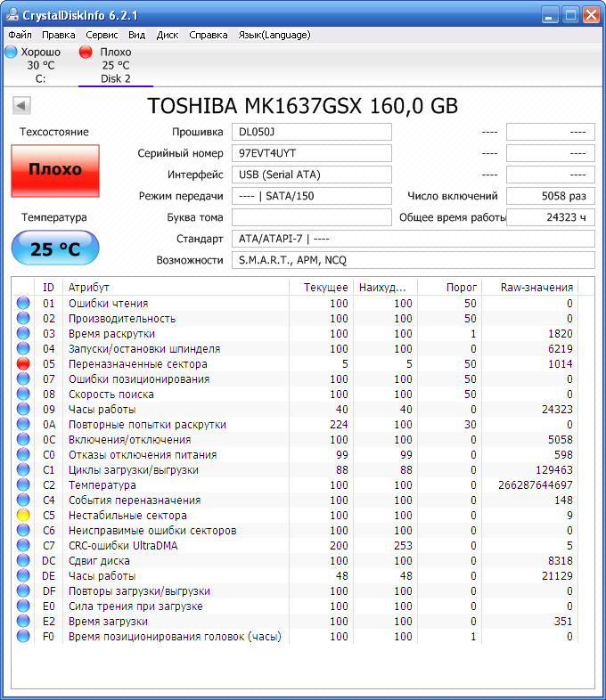Select the CRC-ошибки UltraDMA row

pos(295,546)
